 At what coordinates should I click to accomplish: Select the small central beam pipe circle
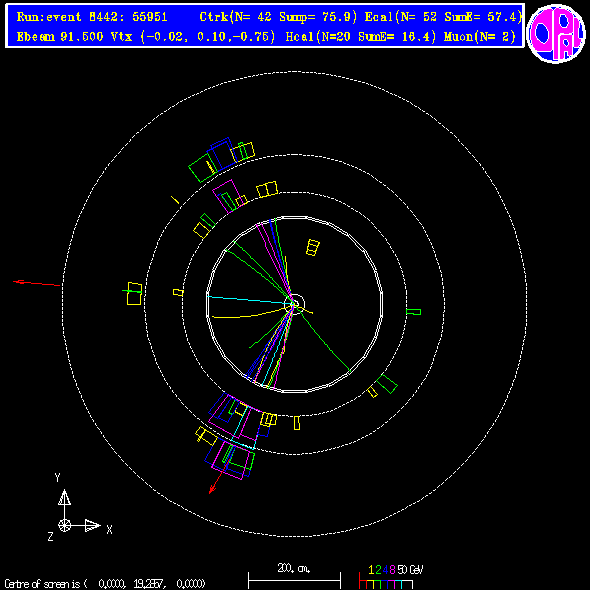295,303
